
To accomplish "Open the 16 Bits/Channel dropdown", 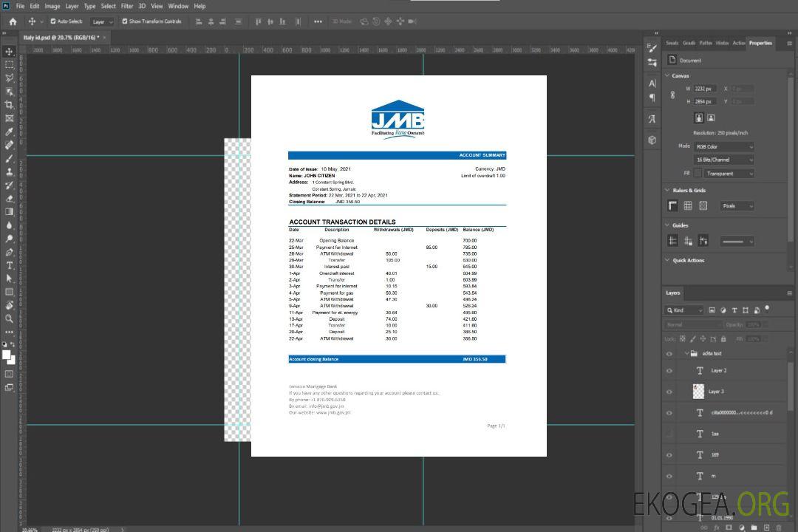I will point(723,160).
